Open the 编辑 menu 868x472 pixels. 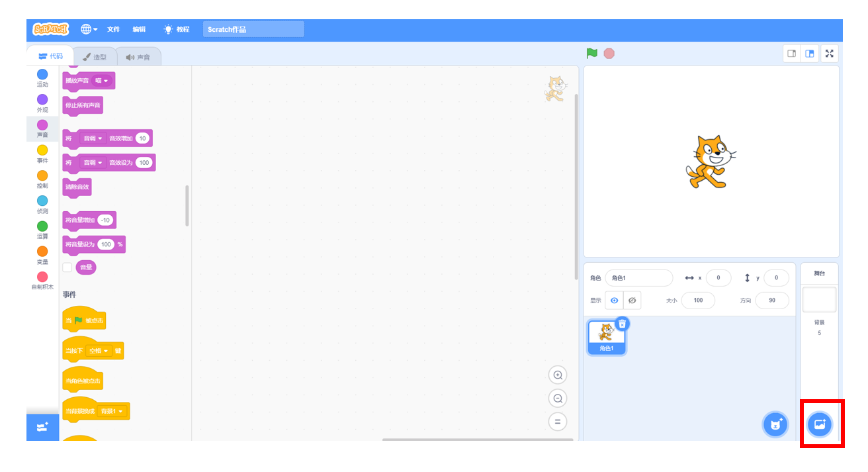[x=139, y=29]
